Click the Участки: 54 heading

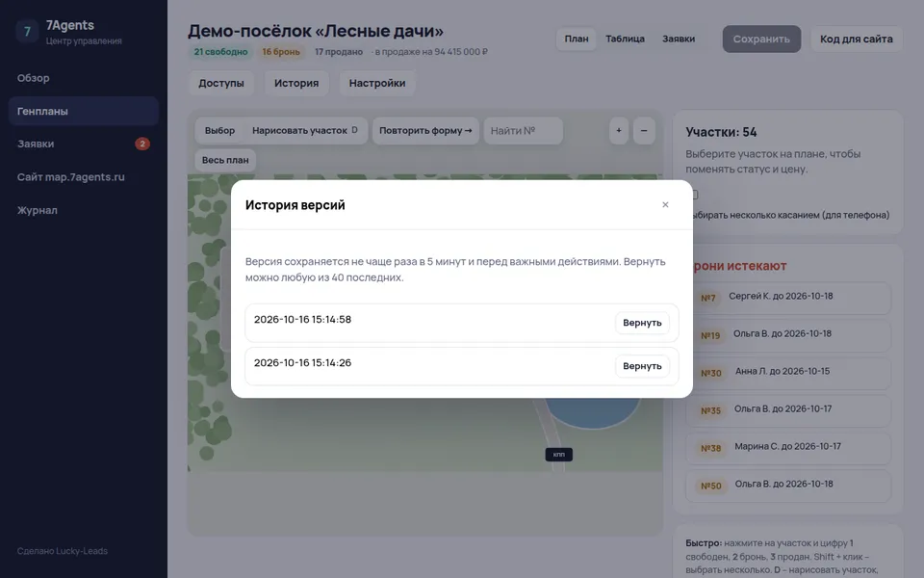pos(721,132)
